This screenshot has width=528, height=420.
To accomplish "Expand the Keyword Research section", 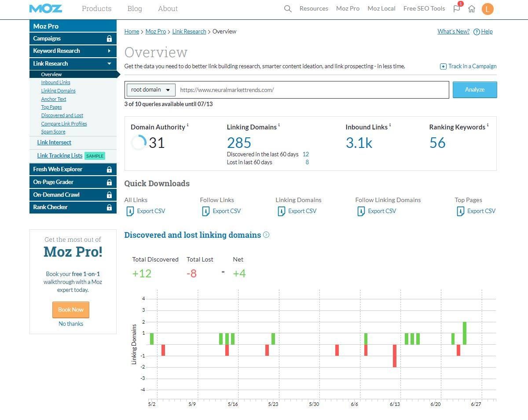I will click(x=73, y=51).
